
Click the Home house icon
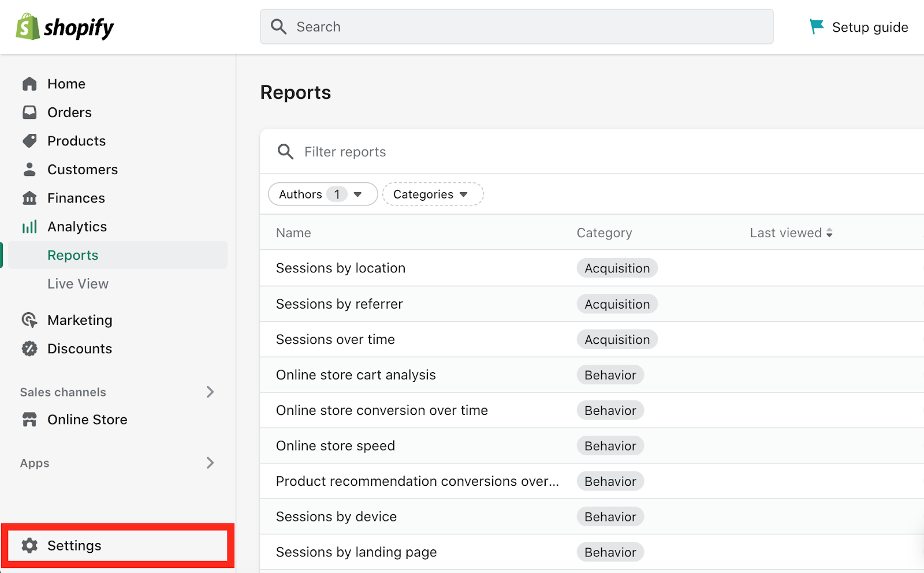29,84
